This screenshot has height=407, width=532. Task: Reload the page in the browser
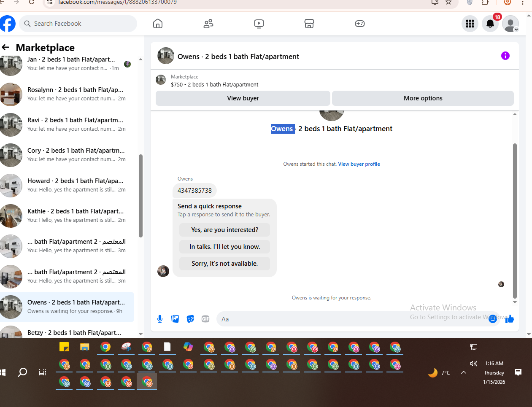click(32, 2)
